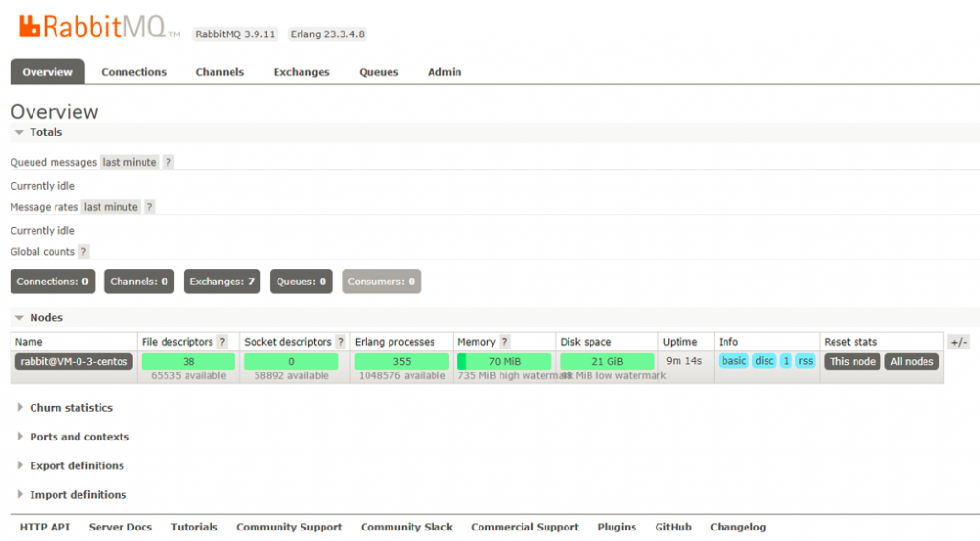Change Message rates last minute range

click(x=111, y=207)
